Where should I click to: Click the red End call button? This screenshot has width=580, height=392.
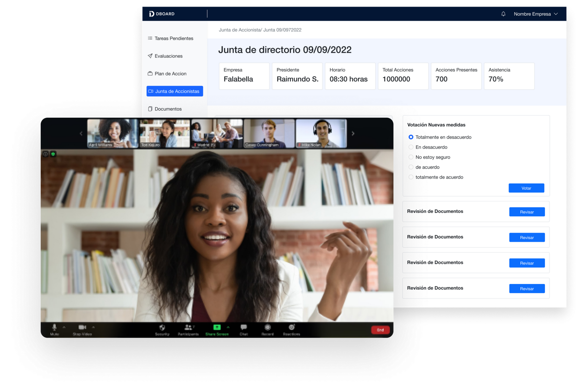point(380,330)
